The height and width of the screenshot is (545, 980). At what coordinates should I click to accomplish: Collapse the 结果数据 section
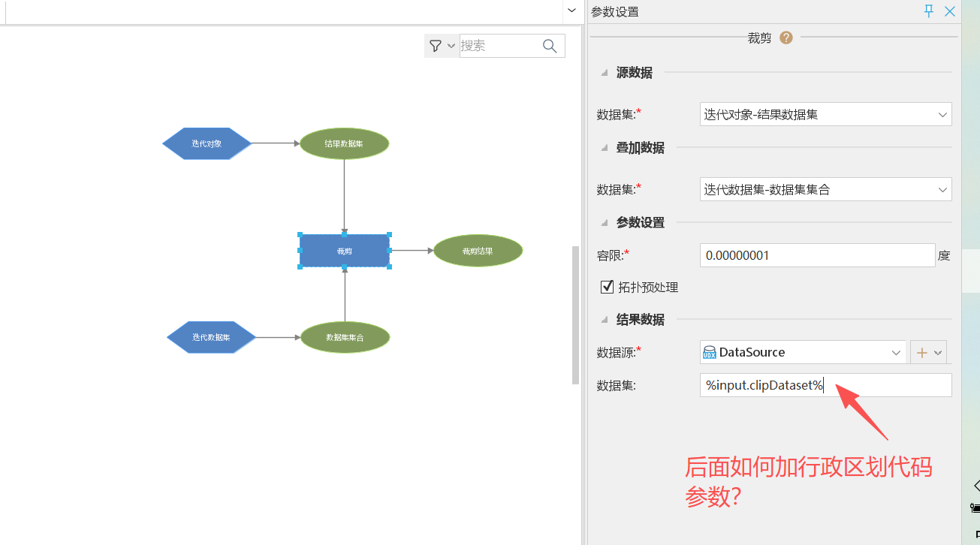coord(605,320)
